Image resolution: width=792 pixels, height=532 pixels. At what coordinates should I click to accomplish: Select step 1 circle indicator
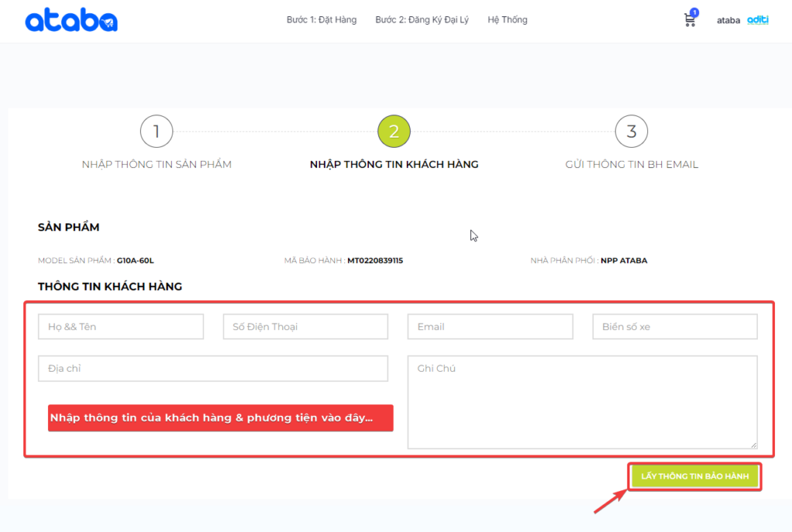pyautogui.click(x=156, y=131)
